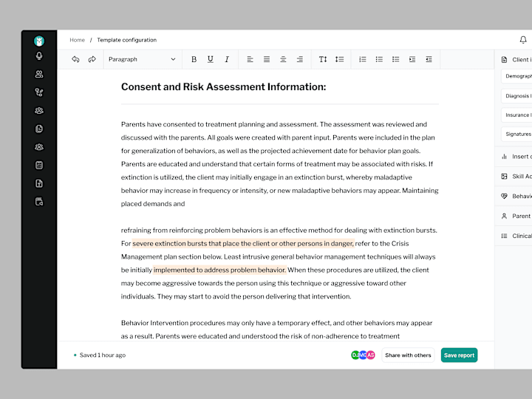
Task: Click highlighted text 'implemented to address problem behavior'
Action: pyautogui.click(x=219, y=270)
